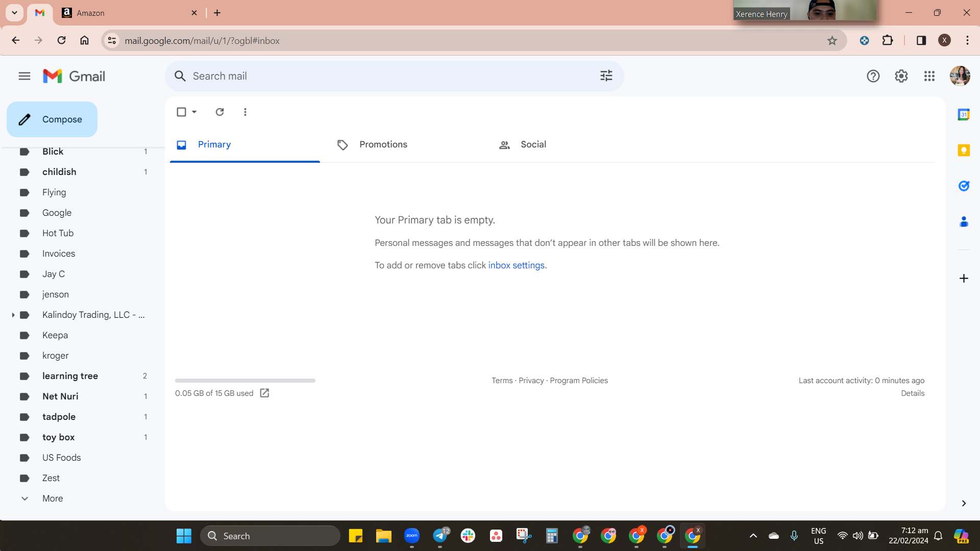Open Chrome three-dot menu
Screen dimensions: 980x551
(967, 40)
